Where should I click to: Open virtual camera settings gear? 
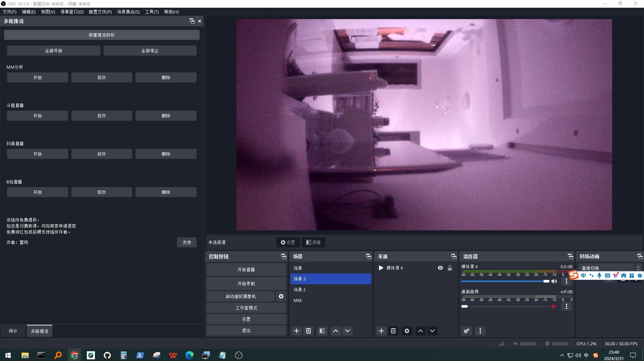[x=281, y=296]
